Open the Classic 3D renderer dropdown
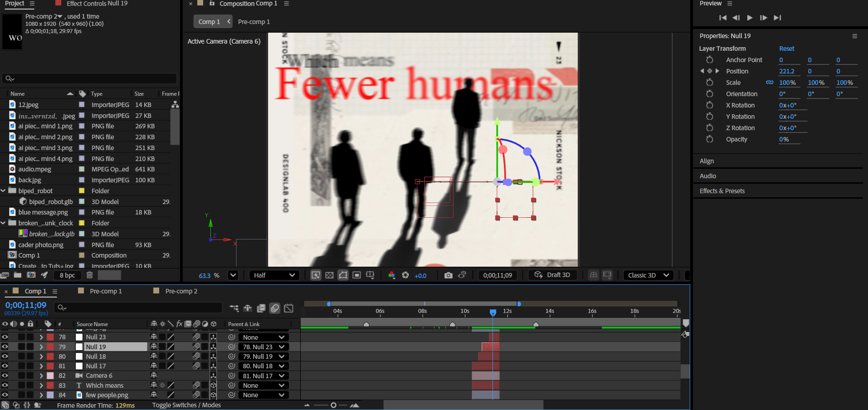Screen dimensions: 868x410 pos(648,275)
